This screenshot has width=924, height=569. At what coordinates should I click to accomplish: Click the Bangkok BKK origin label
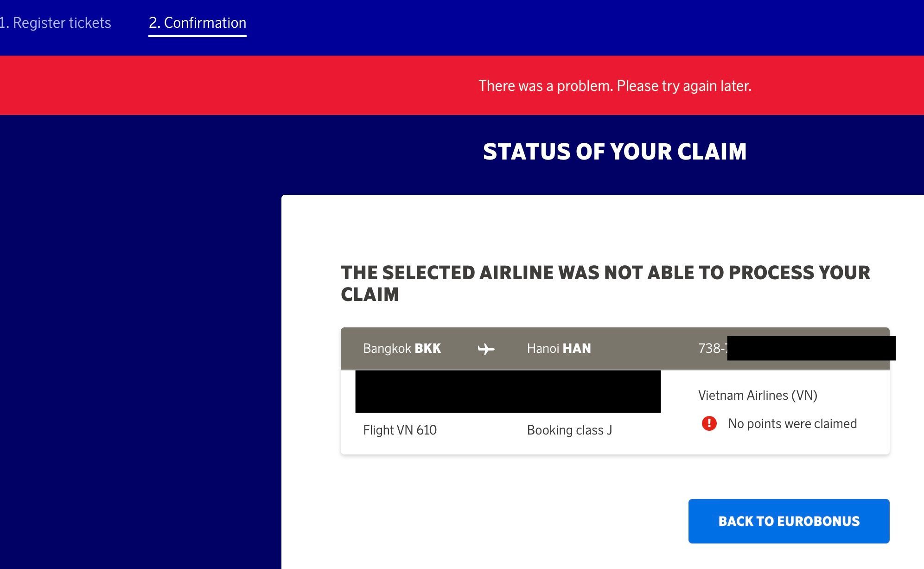[x=402, y=348]
